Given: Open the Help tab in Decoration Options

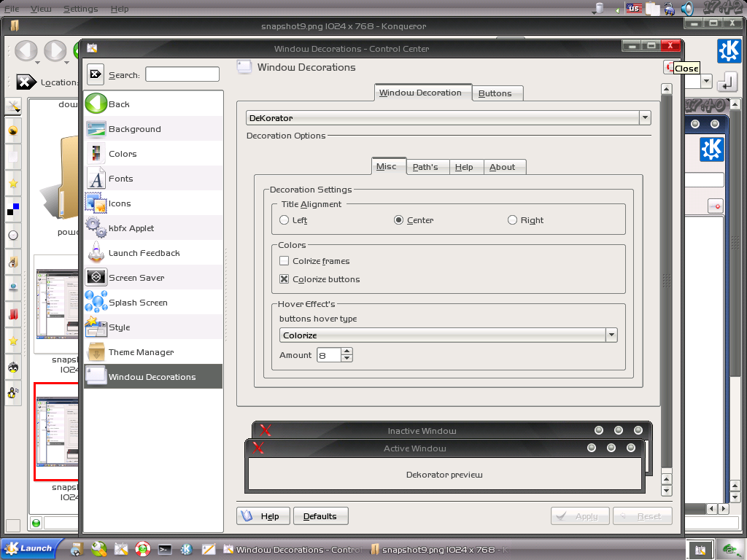Looking at the screenshot, I should point(466,167).
